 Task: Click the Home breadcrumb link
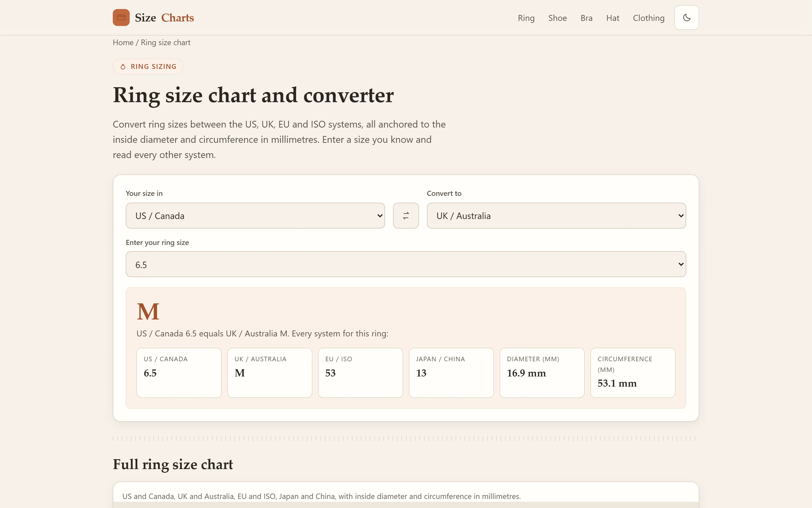123,42
